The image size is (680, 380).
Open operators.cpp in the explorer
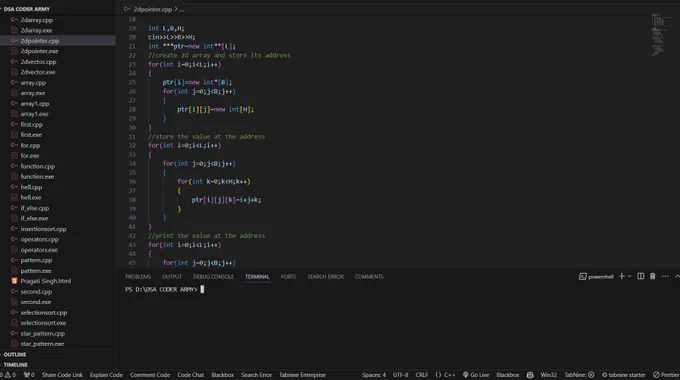pyautogui.click(x=39, y=239)
